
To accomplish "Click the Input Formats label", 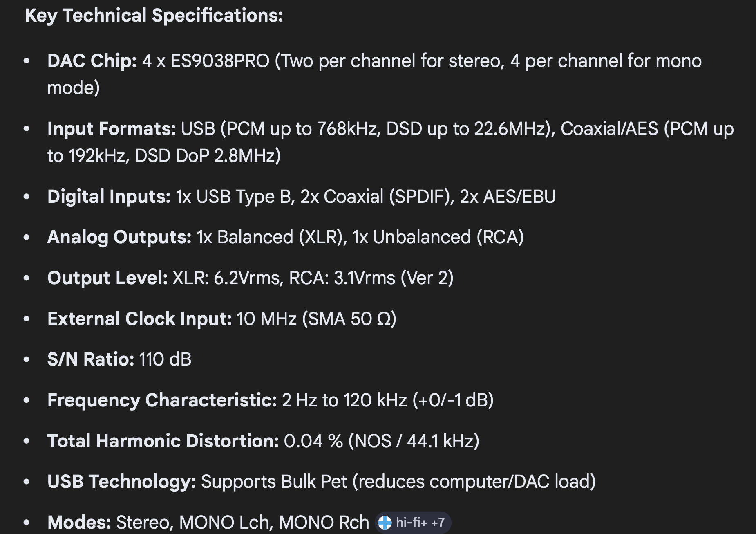I will click(111, 129).
